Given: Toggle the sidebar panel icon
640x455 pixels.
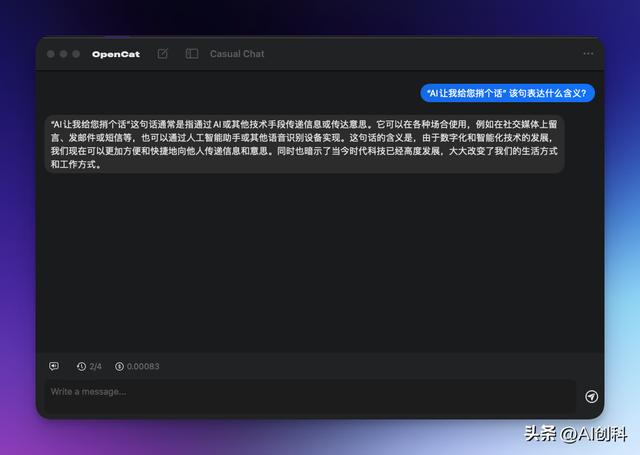Looking at the screenshot, I should pos(192,54).
